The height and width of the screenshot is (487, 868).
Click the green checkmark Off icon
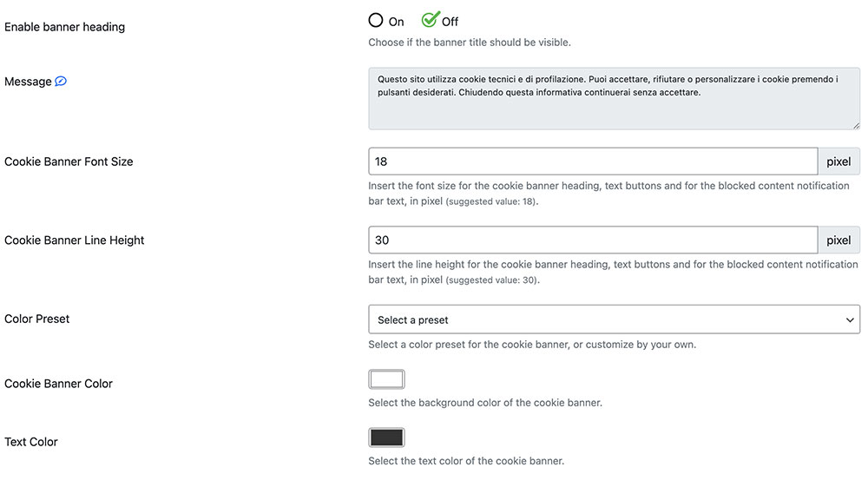click(431, 19)
